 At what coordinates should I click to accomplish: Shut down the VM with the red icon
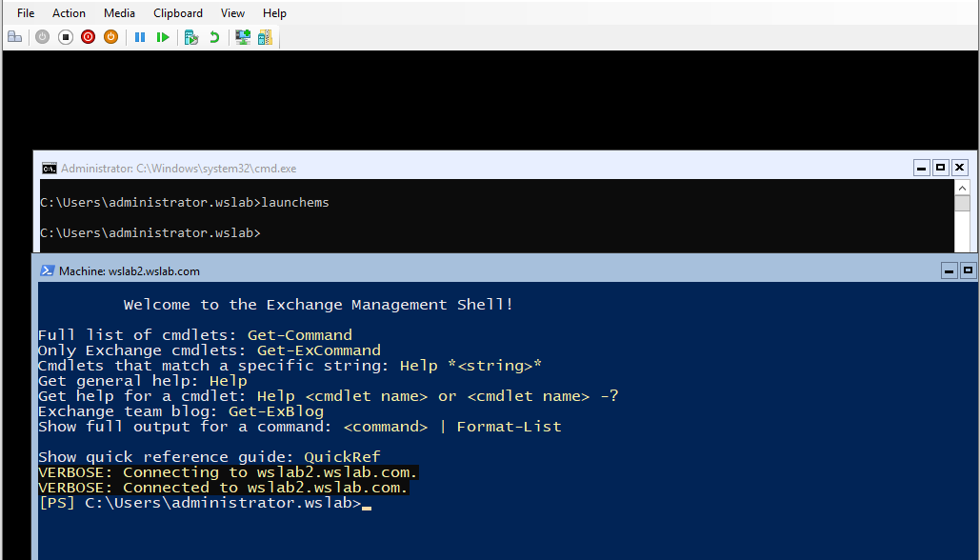89,37
